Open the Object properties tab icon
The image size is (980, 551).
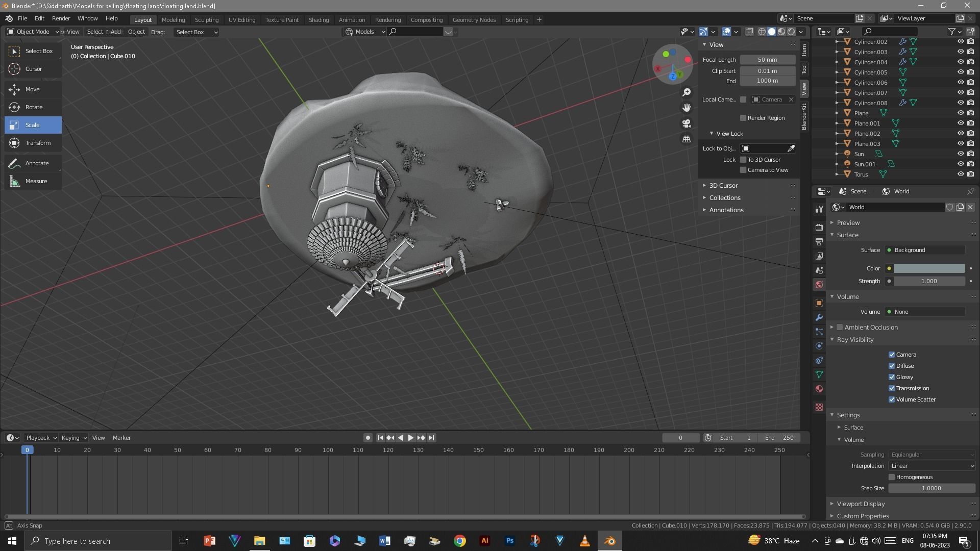point(819,303)
